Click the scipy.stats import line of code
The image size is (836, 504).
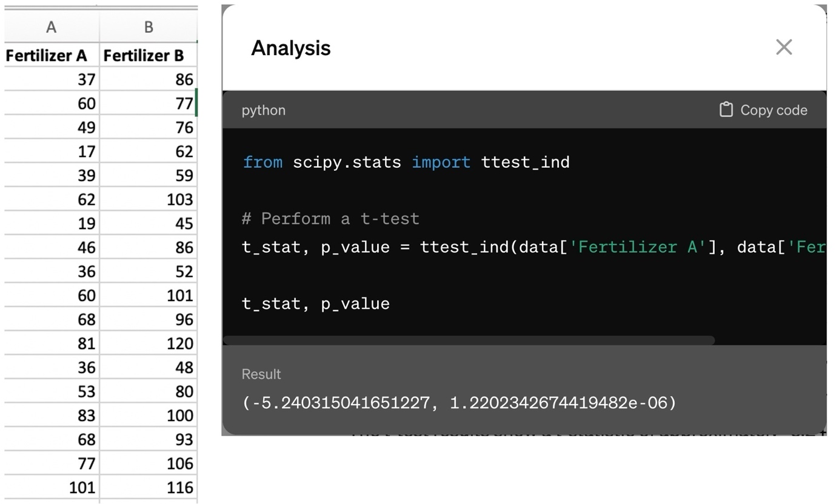406,162
